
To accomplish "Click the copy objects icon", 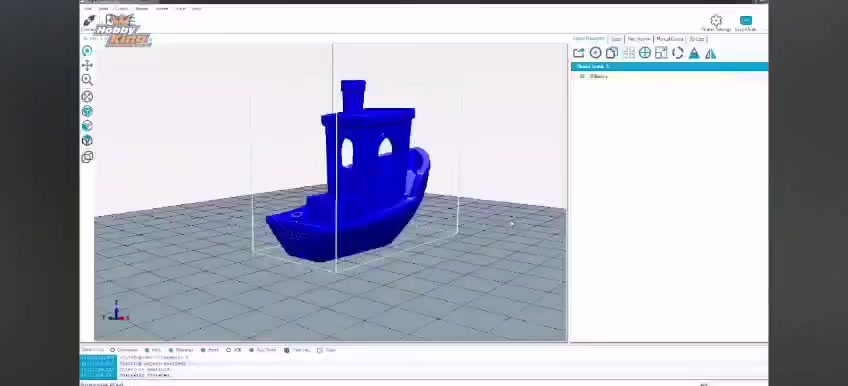I will point(612,53).
